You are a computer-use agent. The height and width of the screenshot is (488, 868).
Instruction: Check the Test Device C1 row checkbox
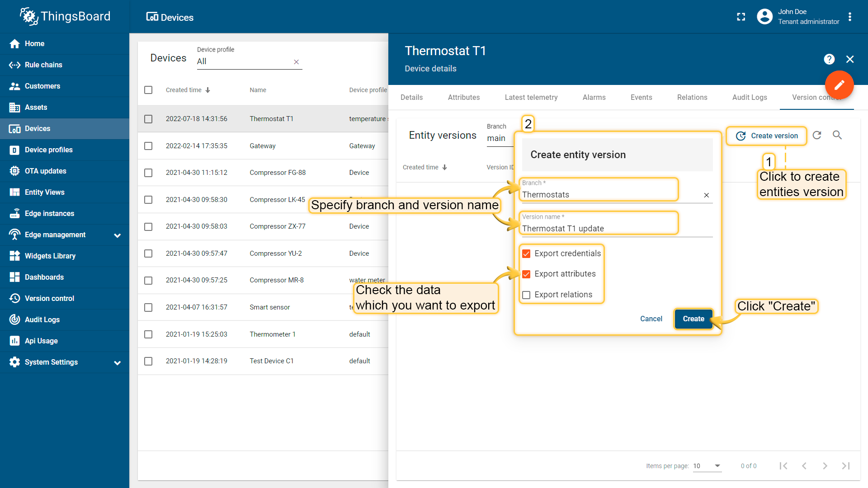tap(148, 361)
